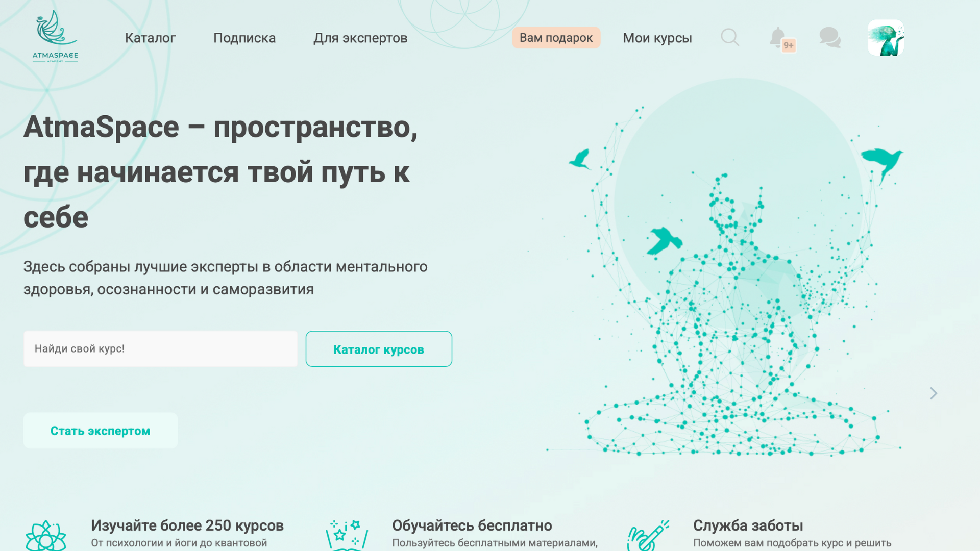
Task: Open the search magnifier icon
Action: (730, 37)
